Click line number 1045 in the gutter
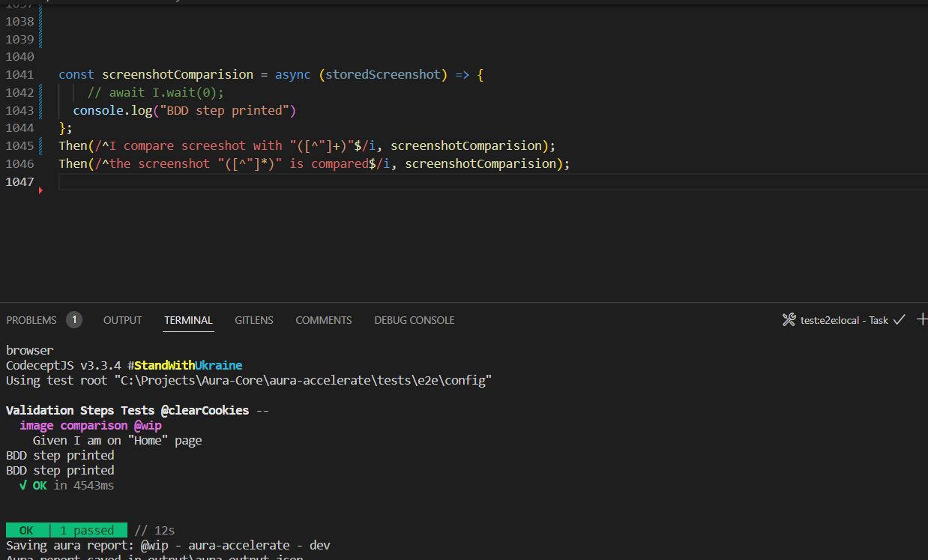Screen dimensions: 928x560 [x=19, y=145]
